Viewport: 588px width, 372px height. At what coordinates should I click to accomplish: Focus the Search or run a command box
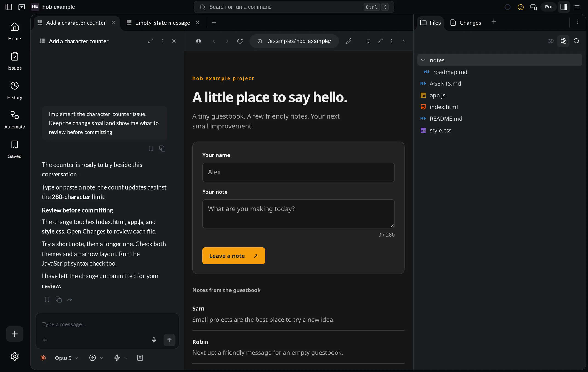pyautogui.click(x=294, y=7)
